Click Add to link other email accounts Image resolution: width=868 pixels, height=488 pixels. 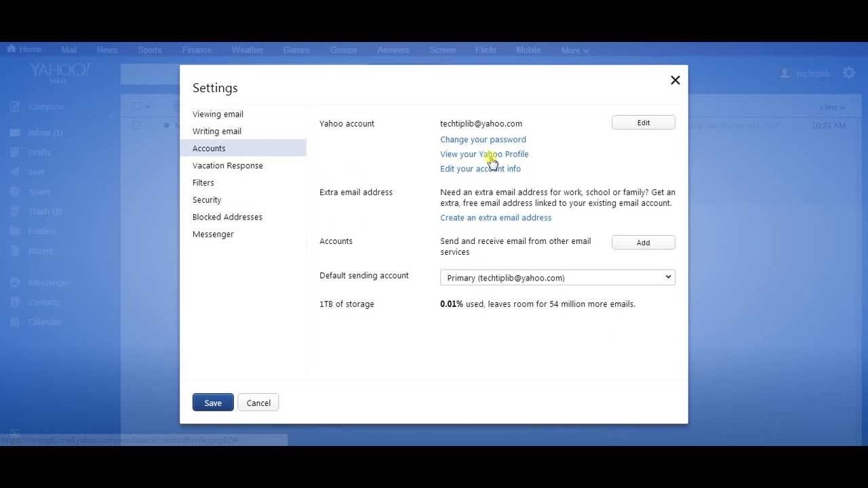pyautogui.click(x=643, y=243)
